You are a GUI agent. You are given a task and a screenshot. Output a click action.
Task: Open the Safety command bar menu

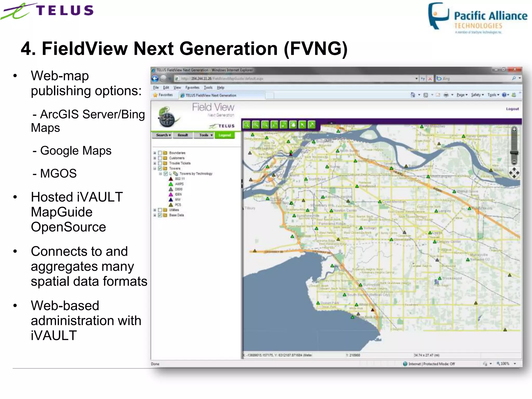point(477,95)
